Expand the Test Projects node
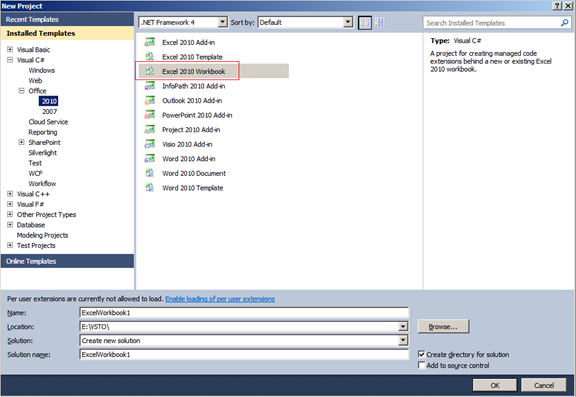Image resolution: width=576 pixels, height=397 pixels. (10, 245)
